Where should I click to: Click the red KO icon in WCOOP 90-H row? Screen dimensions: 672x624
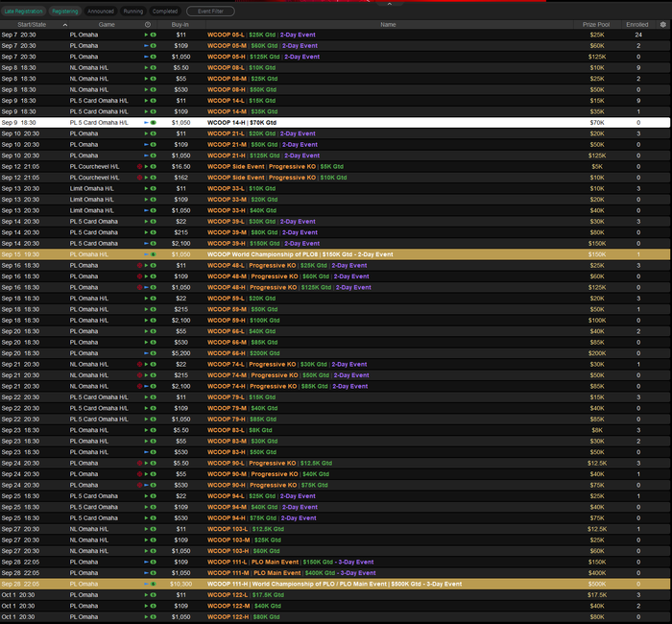coord(140,485)
